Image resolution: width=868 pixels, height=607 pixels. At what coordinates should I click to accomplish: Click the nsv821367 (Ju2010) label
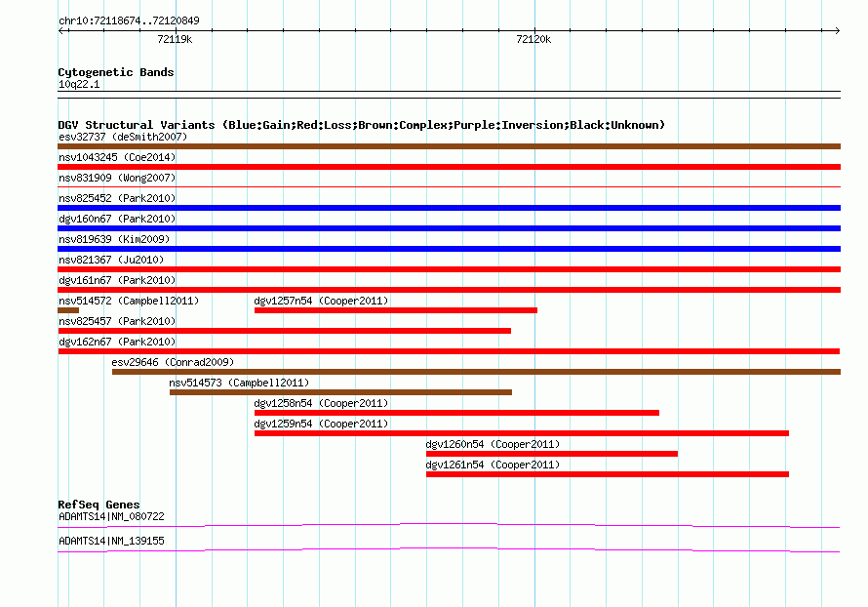(x=111, y=260)
